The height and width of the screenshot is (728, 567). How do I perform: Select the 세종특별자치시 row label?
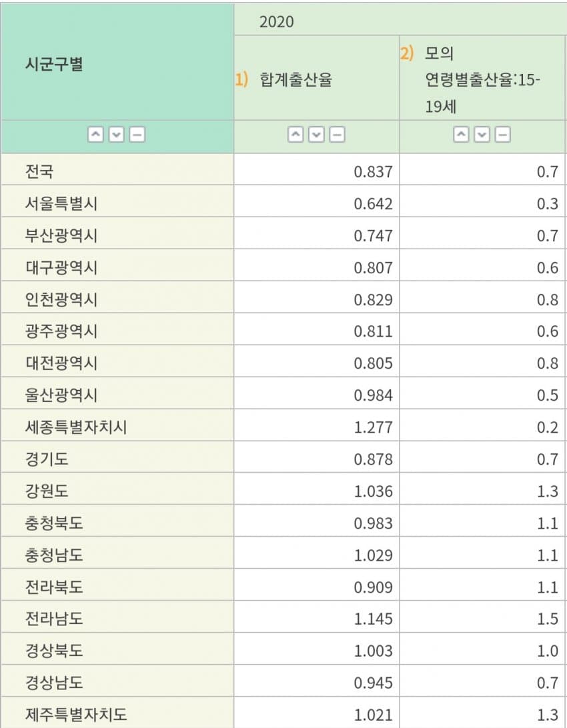[x=76, y=427]
